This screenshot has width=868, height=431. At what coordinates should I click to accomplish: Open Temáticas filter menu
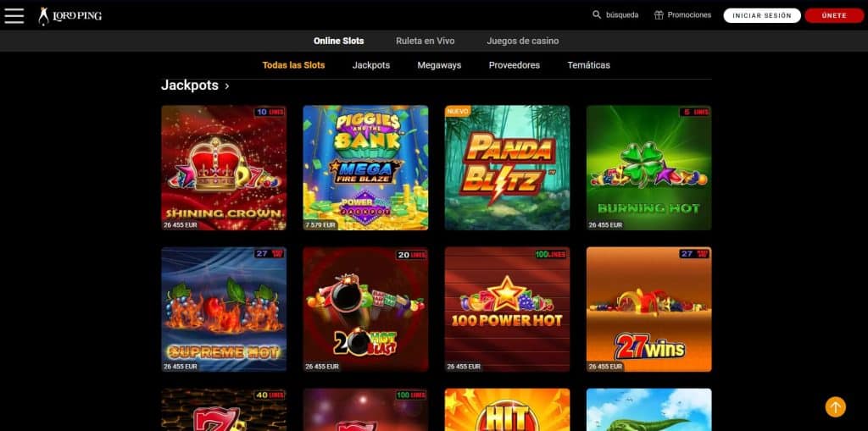click(588, 65)
